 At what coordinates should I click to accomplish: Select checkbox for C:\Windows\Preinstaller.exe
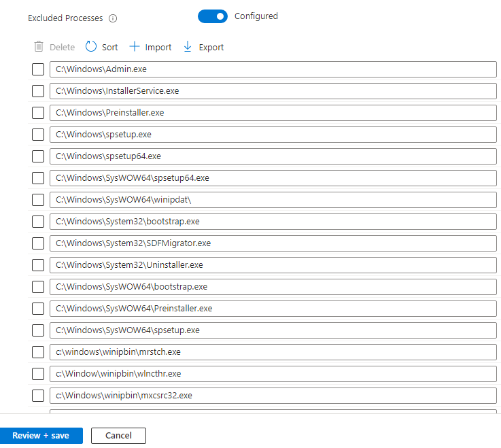click(38, 113)
